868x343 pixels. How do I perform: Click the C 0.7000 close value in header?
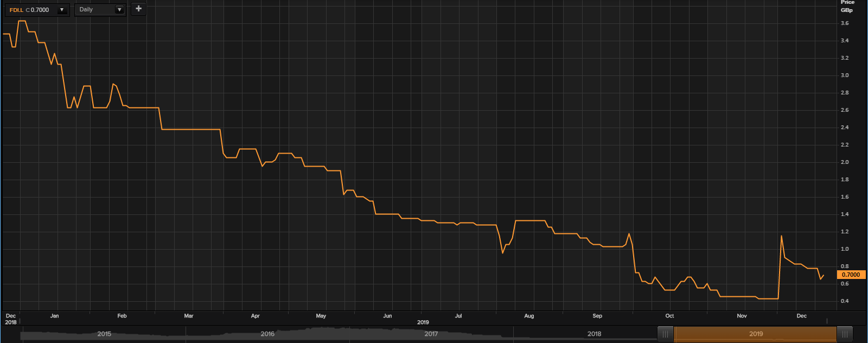pos(37,10)
